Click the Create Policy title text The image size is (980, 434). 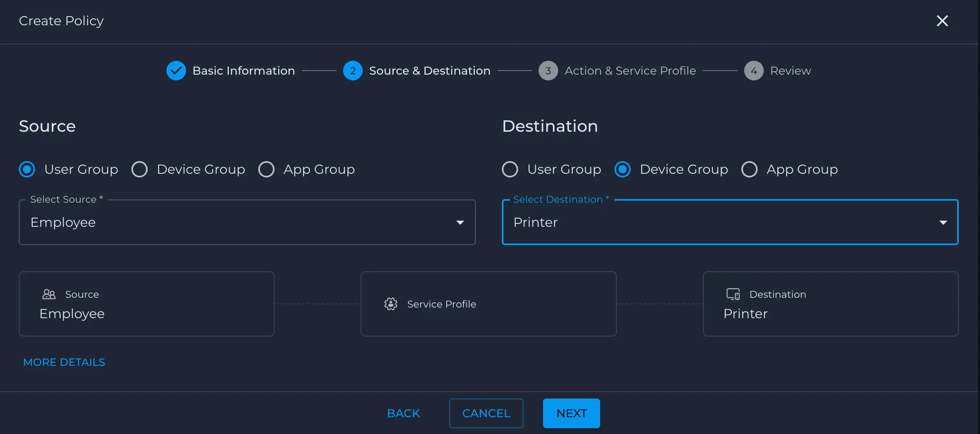[61, 21]
